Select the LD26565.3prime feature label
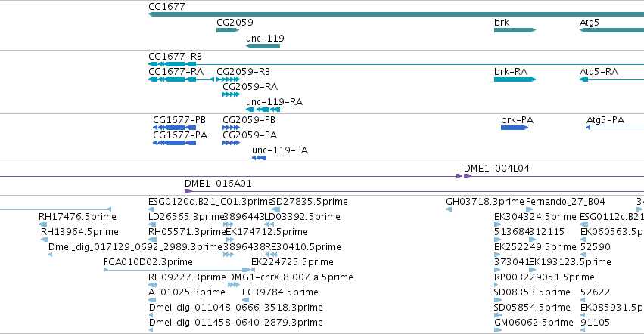Screen dimensions: 644x334 [186, 217]
